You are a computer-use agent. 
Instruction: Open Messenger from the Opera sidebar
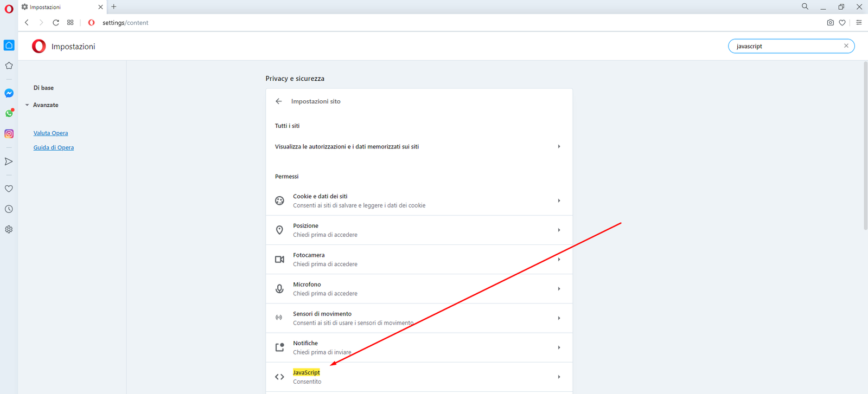(x=9, y=93)
